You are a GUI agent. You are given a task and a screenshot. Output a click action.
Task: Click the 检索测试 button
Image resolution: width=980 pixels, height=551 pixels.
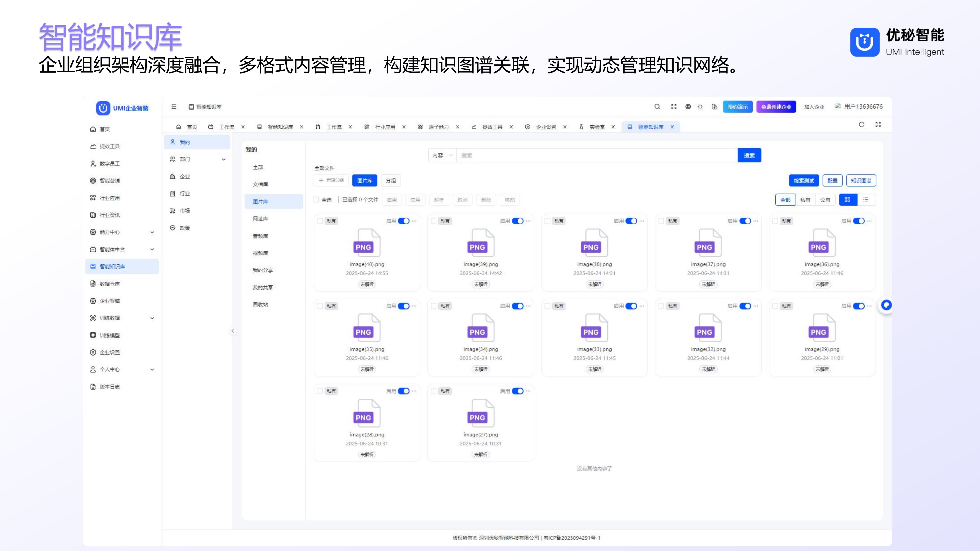[x=804, y=181]
